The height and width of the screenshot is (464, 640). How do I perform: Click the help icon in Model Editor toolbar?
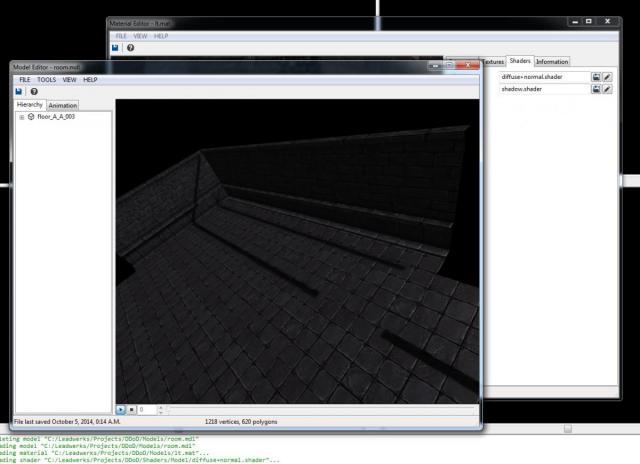coord(34,92)
